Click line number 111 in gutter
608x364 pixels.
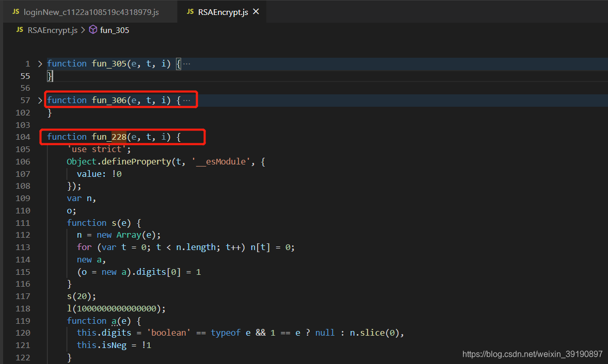(23, 223)
